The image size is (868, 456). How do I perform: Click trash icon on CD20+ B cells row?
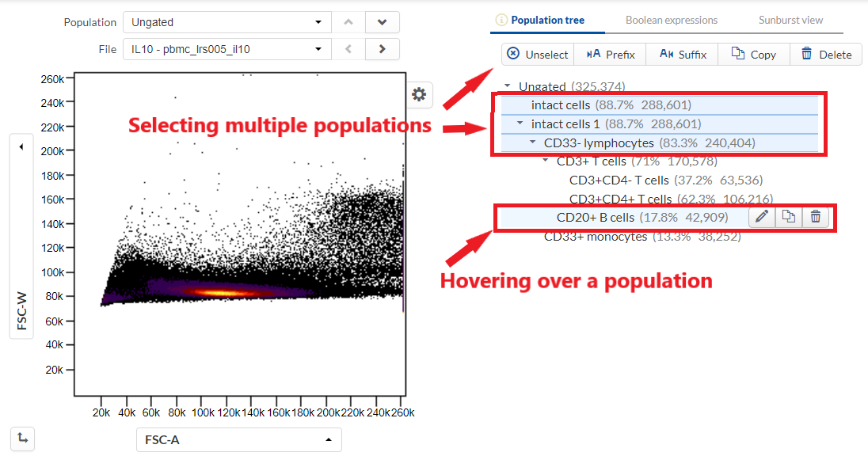(816, 217)
